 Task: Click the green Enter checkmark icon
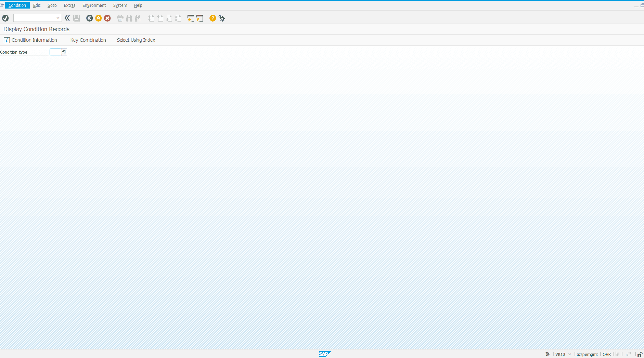click(x=5, y=18)
